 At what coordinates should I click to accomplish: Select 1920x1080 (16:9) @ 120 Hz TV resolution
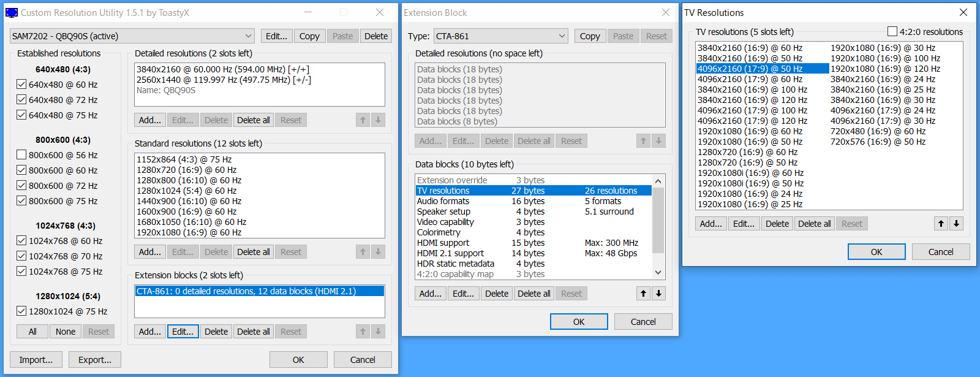click(x=885, y=69)
